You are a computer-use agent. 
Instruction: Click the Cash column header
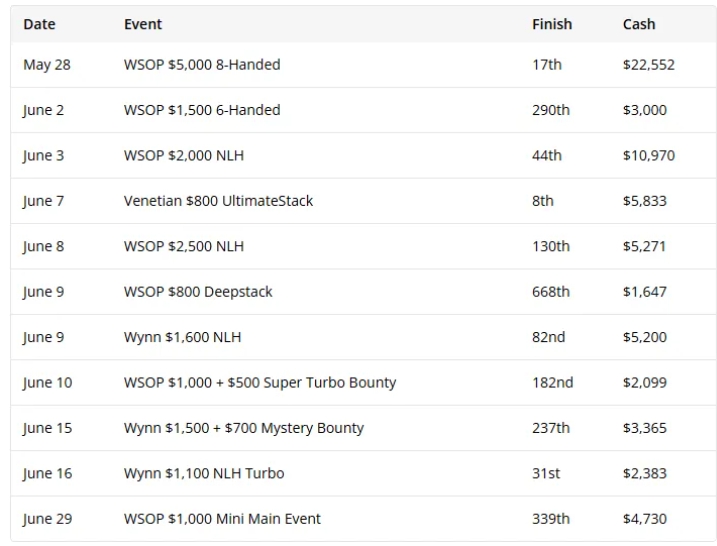coord(639,24)
